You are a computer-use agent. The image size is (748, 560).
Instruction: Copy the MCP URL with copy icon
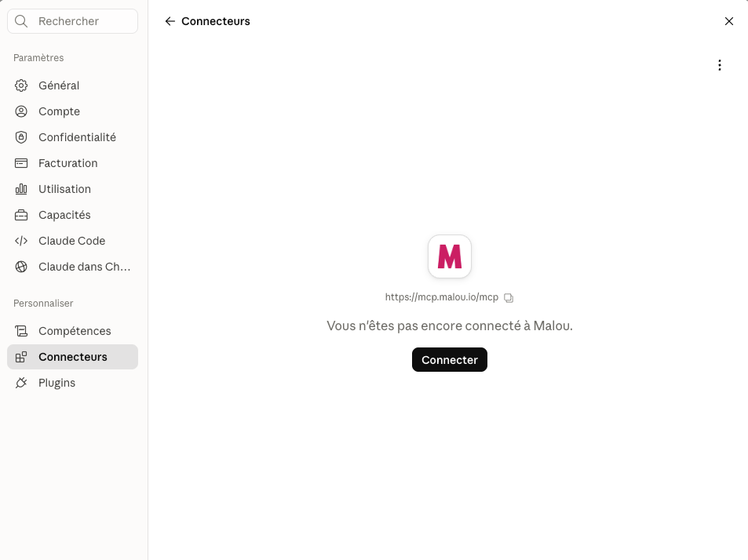pos(509,298)
